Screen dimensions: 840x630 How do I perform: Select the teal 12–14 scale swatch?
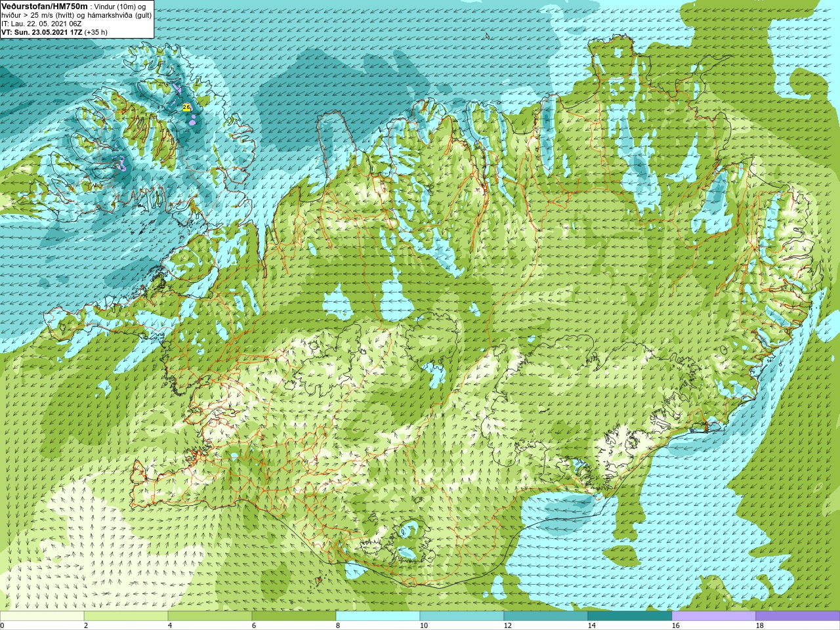[546, 616]
